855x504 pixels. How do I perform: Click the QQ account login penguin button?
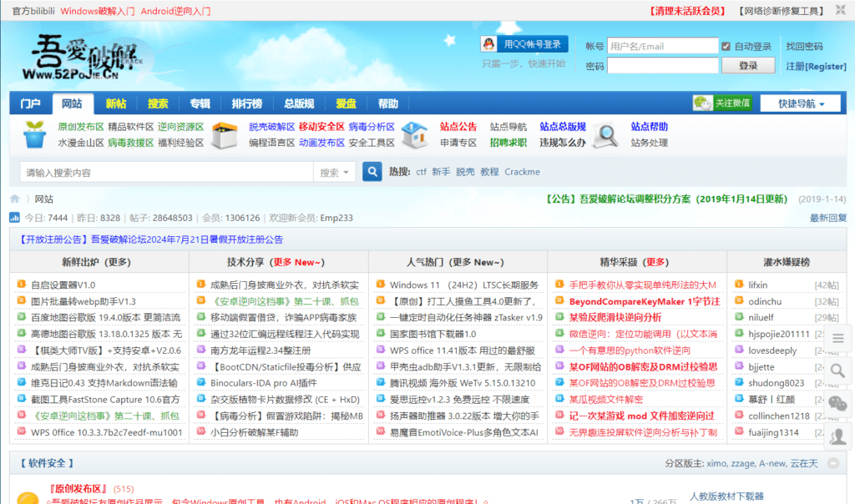(524, 44)
